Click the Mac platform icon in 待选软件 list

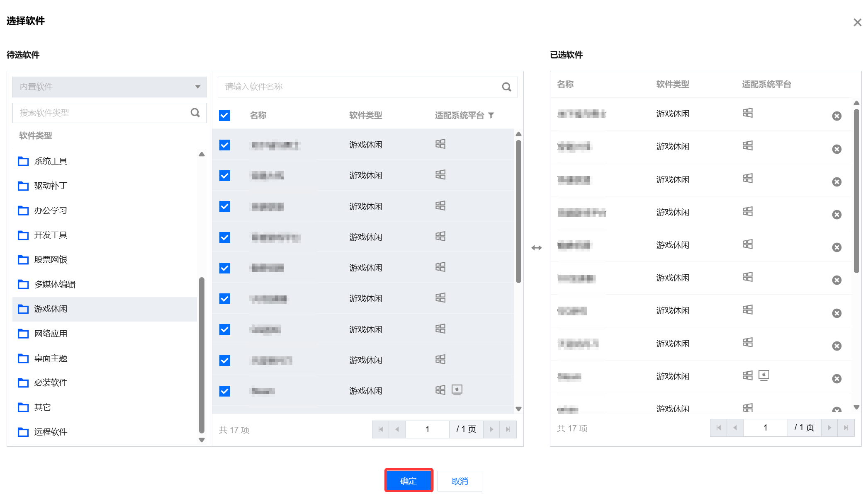coord(457,390)
